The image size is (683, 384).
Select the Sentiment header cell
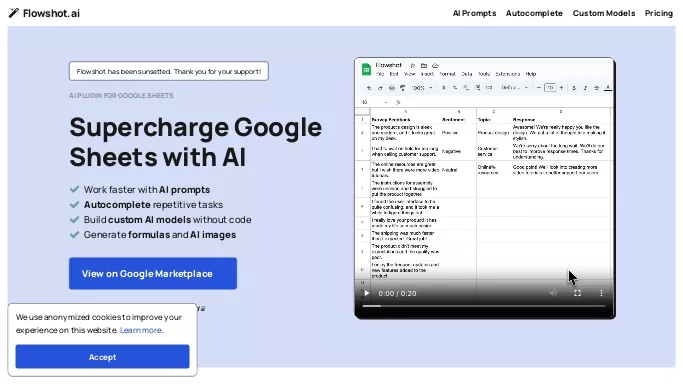click(458, 119)
